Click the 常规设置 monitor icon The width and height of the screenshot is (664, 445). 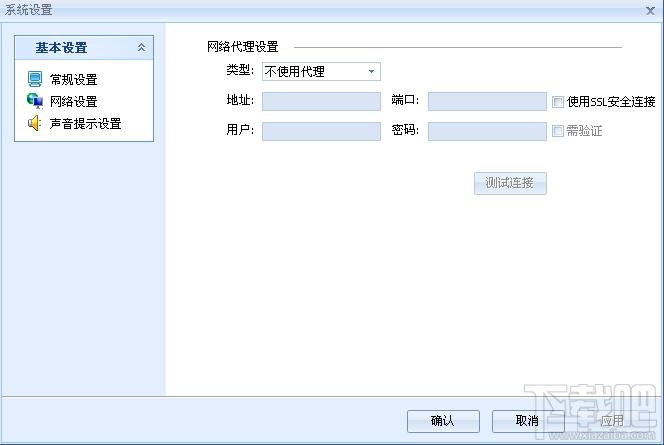pyautogui.click(x=35, y=79)
